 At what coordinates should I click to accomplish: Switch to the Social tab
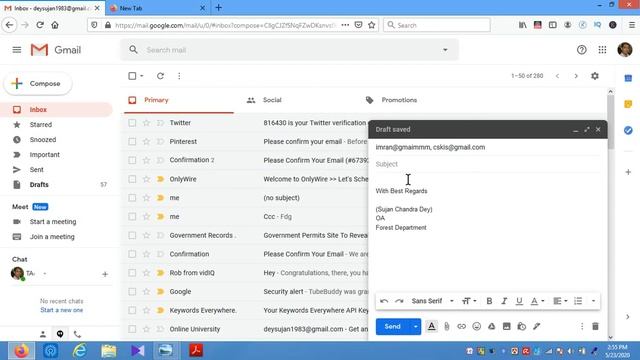coord(272,100)
